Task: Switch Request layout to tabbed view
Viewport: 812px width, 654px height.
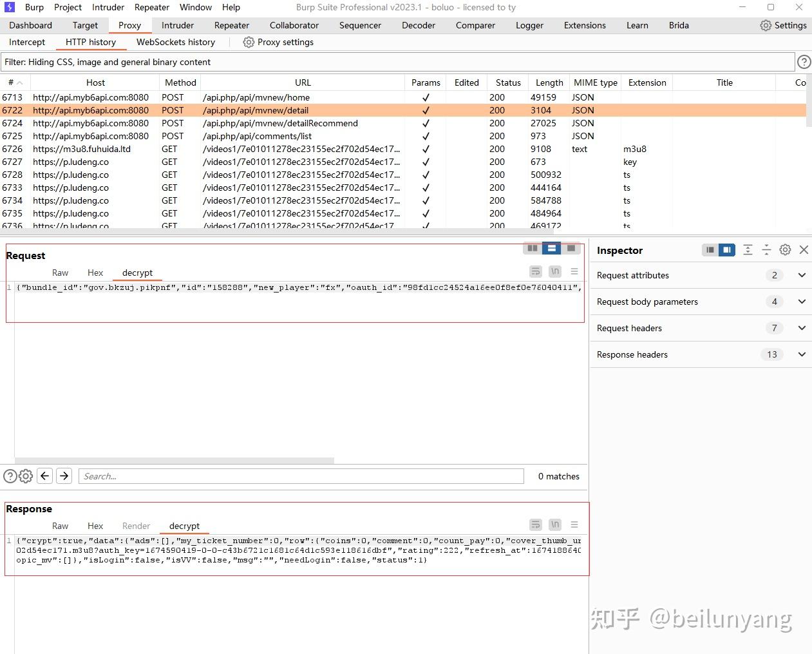Action: (571, 249)
